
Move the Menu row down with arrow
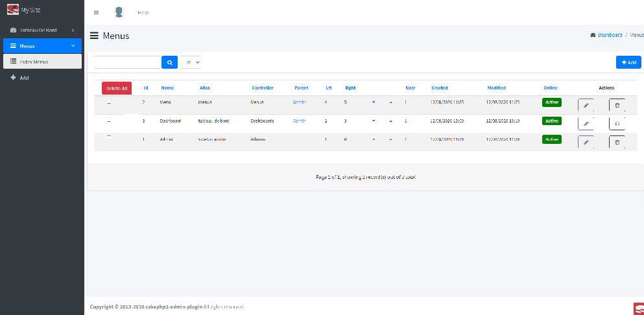[x=374, y=102]
